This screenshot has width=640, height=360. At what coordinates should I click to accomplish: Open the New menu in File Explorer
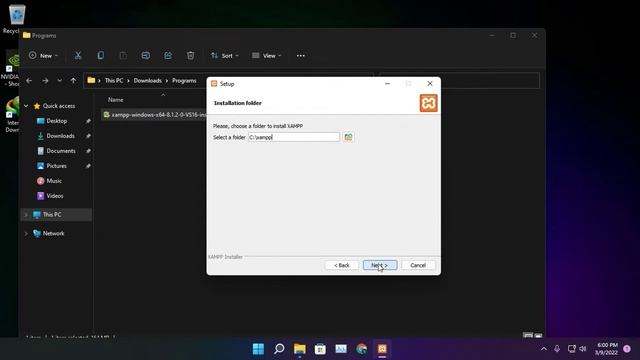pos(43,56)
